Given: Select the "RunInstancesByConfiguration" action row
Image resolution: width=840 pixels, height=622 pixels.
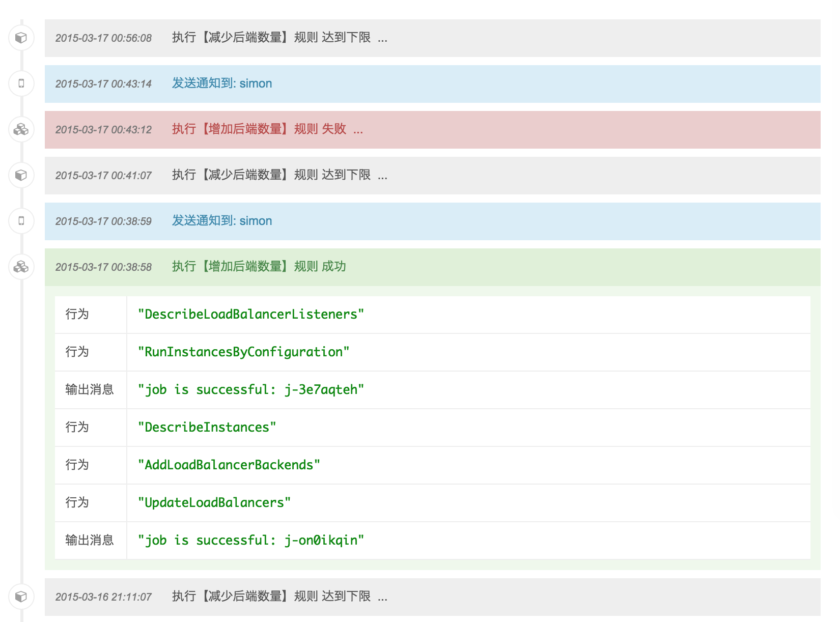Looking at the screenshot, I should pyautogui.click(x=243, y=352).
